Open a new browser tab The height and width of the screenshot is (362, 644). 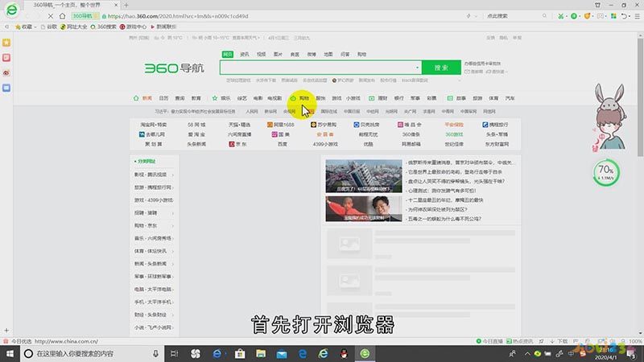(126, 5)
